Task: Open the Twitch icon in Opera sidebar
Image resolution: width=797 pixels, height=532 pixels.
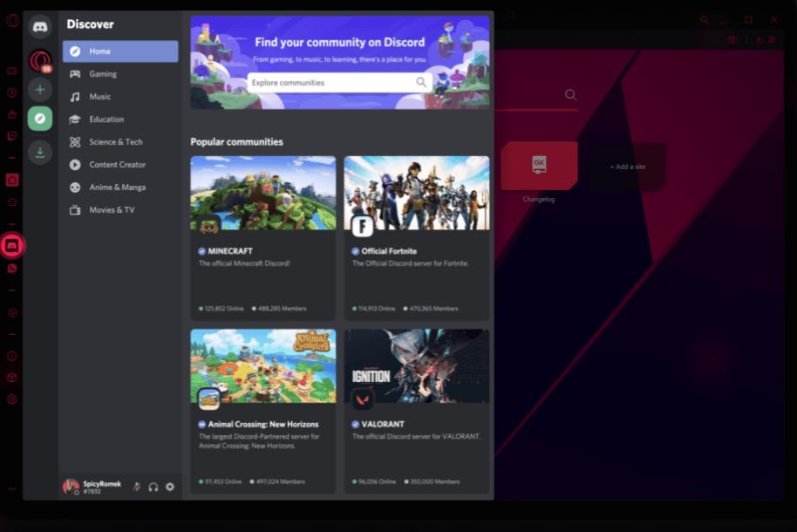Action: click(12, 136)
